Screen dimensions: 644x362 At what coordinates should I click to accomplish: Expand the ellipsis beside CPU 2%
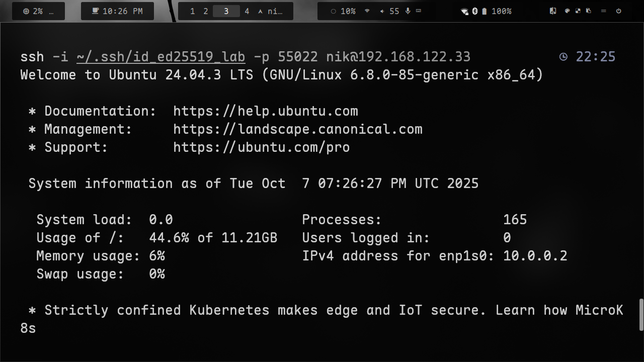51,11
